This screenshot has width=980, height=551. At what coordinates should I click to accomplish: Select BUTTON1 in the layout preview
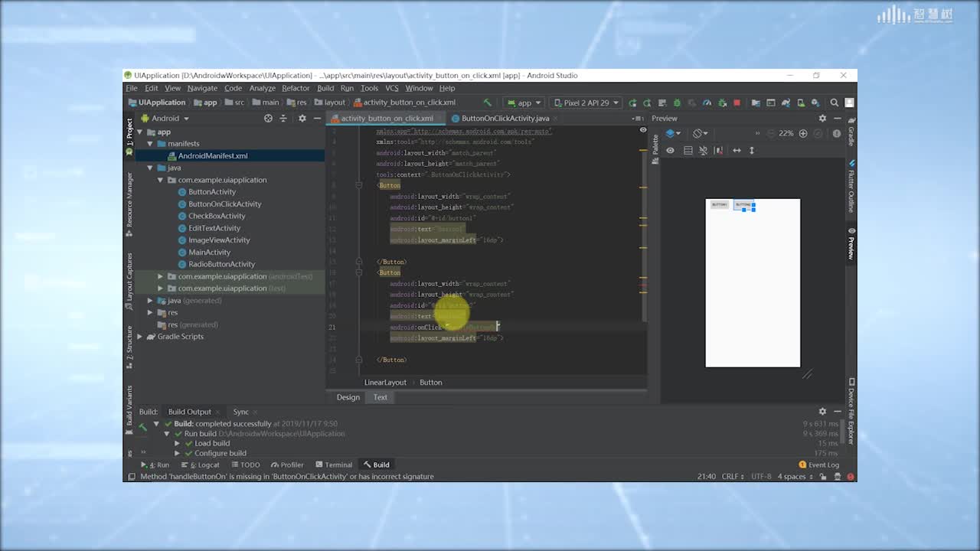point(720,204)
